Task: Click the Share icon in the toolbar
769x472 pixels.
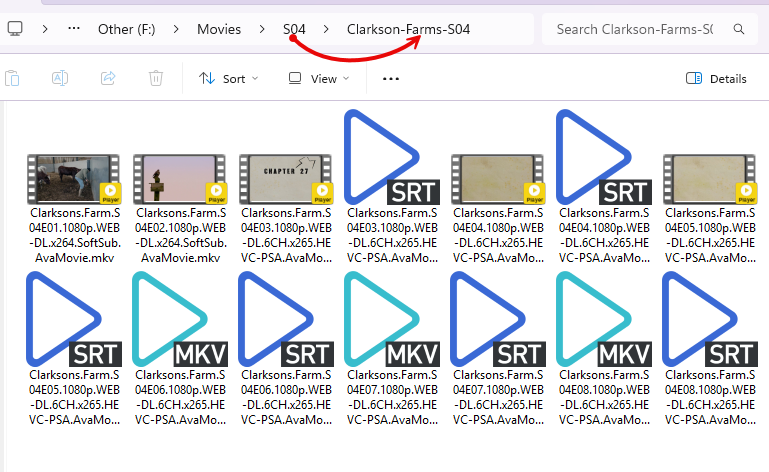Action: pyautogui.click(x=108, y=78)
